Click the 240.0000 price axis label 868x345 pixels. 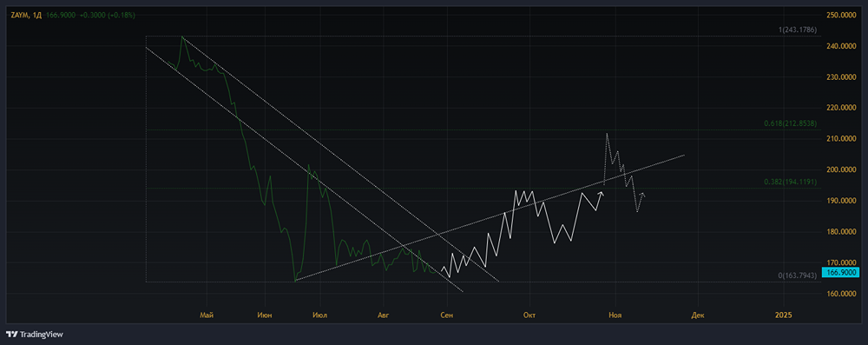click(x=842, y=47)
